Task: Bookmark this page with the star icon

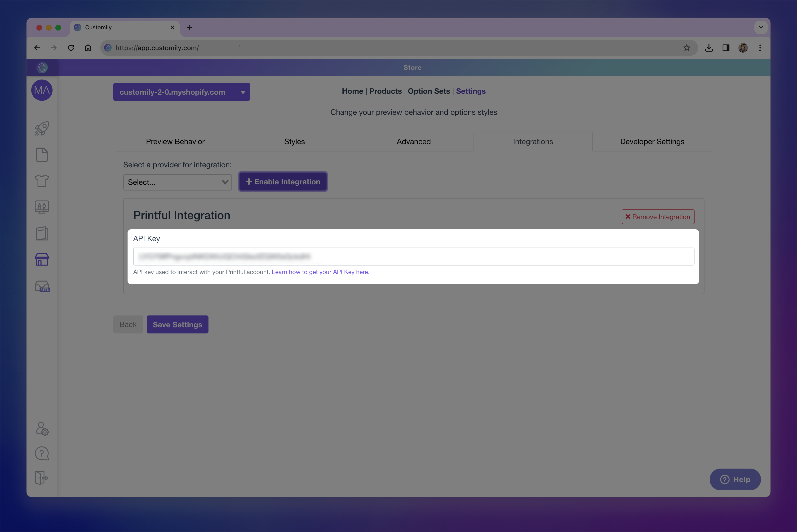Action: pyautogui.click(x=686, y=48)
